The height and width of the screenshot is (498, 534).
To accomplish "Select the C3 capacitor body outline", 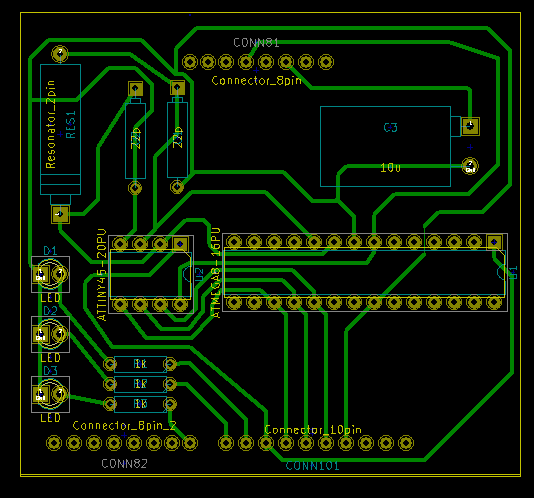I will tap(386, 146).
